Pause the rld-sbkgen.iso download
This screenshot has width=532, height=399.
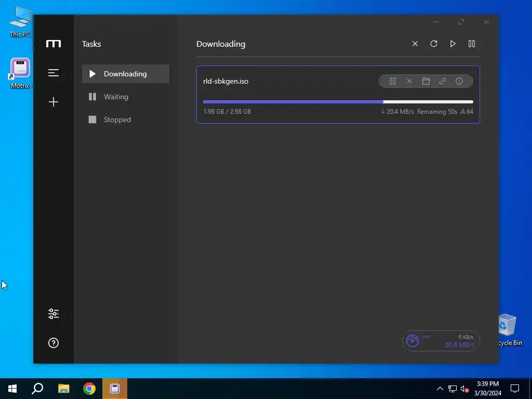click(x=393, y=81)
